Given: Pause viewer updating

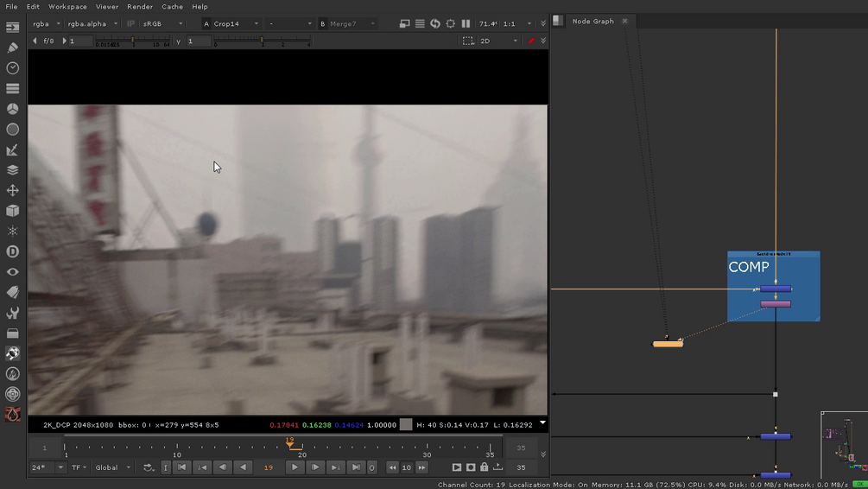Looking at the screenshot, I should pos(466,24).
